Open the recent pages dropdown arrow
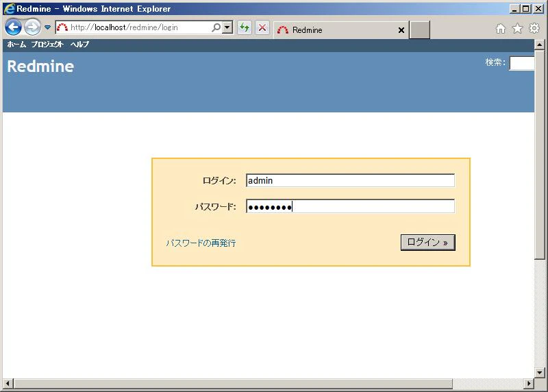 [x=47, y=27]
